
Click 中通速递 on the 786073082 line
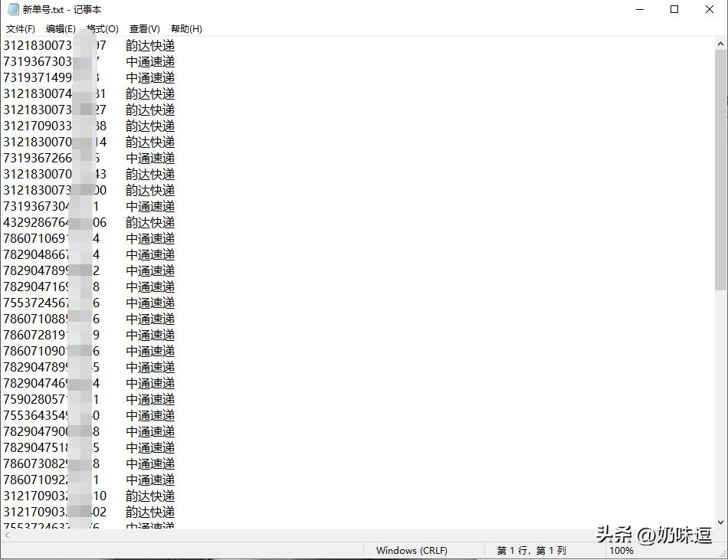[x=150, y=464]
